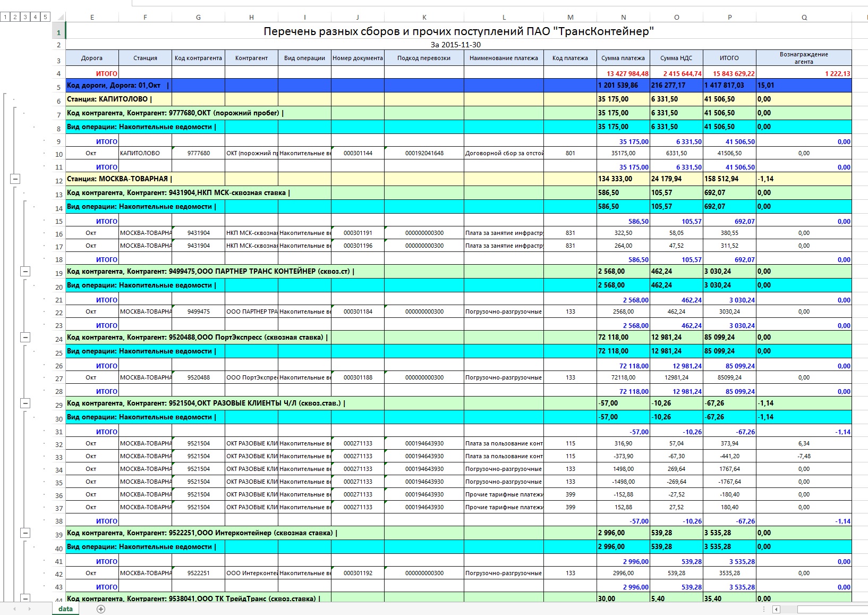The image size is (868, 615).
Task: Select grand total "13 427 984,48"
Action: pos(623,73)
